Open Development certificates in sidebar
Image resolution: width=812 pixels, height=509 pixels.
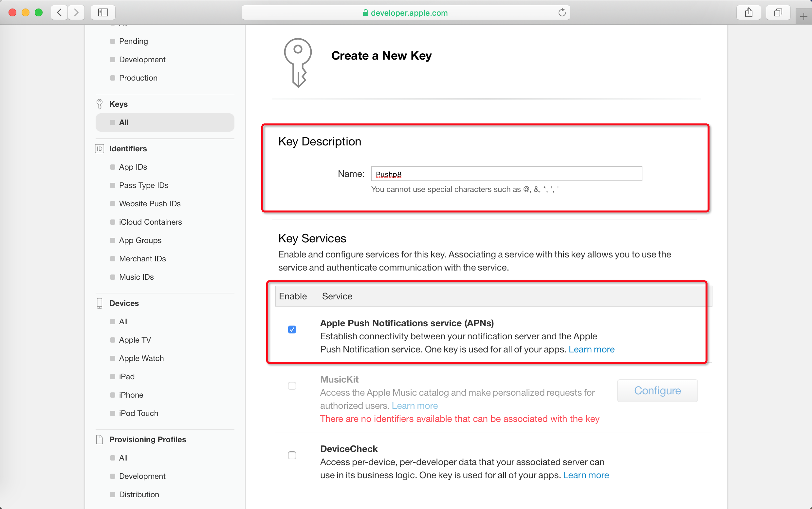coord(142,60)
